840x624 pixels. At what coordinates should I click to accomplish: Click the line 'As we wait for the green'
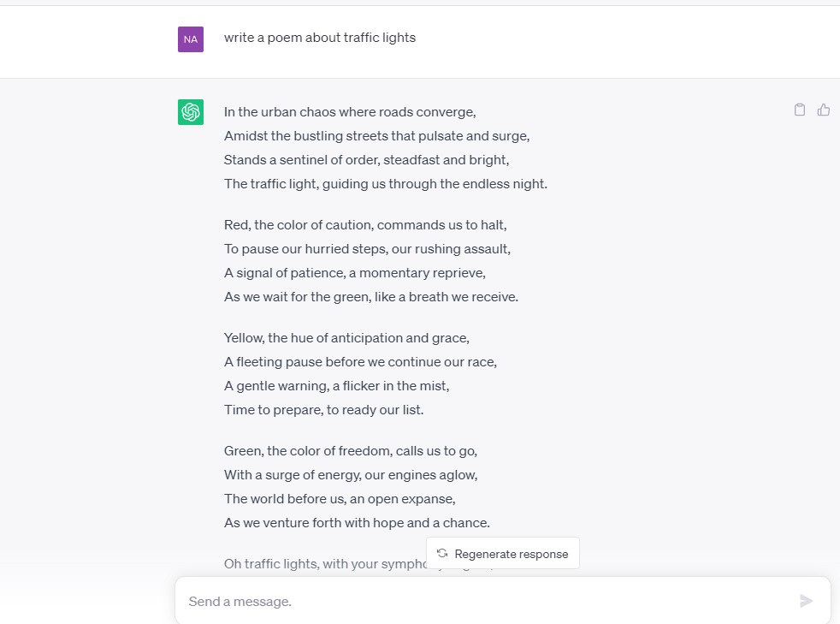pyautogui.click(x=371, y=297)
